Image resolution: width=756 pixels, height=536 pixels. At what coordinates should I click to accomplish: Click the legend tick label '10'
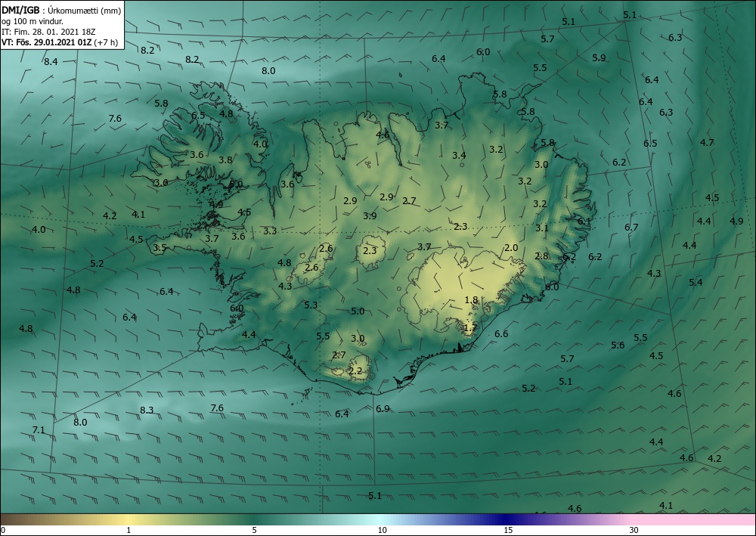click(382, 530)
